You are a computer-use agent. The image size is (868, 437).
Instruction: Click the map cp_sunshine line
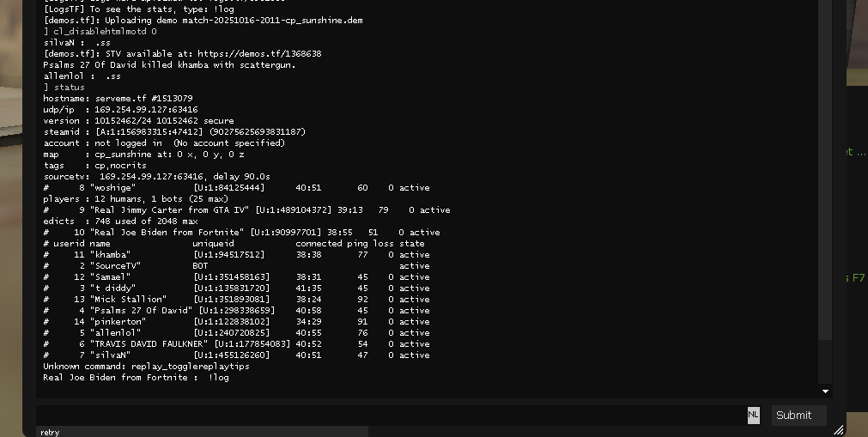pos(143,154)
